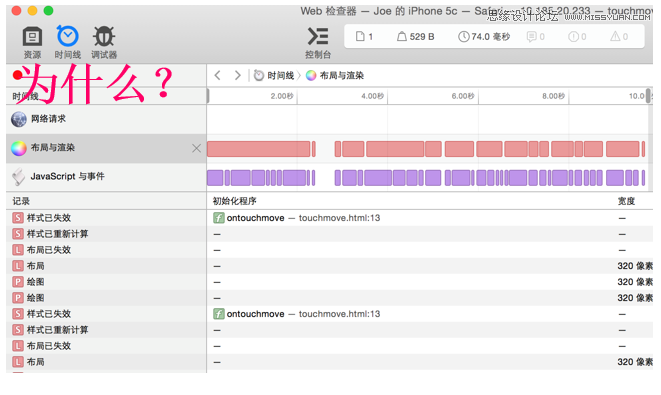Select the first 绘图 record row
Screen dimensions: 661x395
coord(329,282)
